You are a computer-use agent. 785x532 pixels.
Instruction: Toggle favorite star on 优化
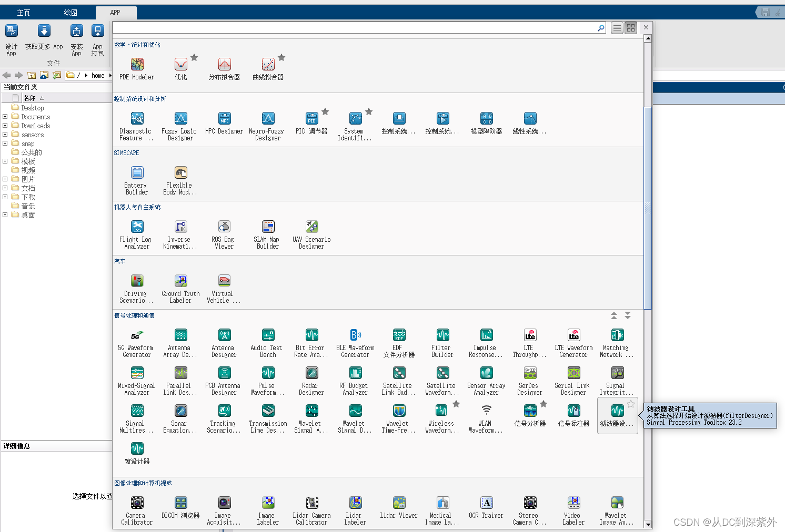coord(194,57)
